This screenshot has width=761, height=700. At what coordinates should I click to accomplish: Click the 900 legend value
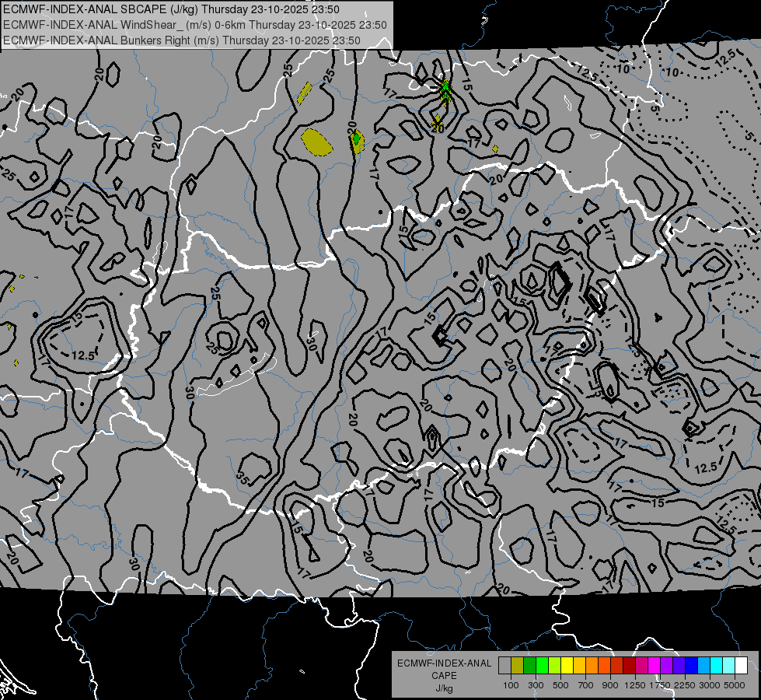(610, 685)
